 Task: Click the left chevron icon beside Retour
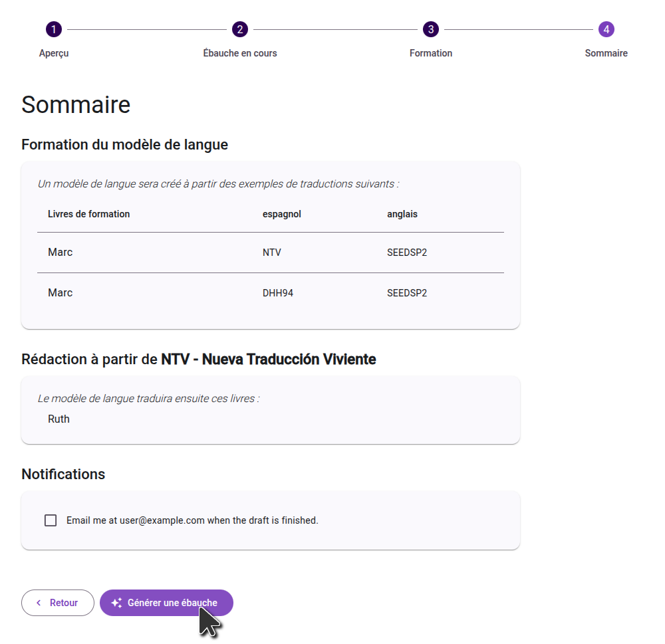coord(39,603)
